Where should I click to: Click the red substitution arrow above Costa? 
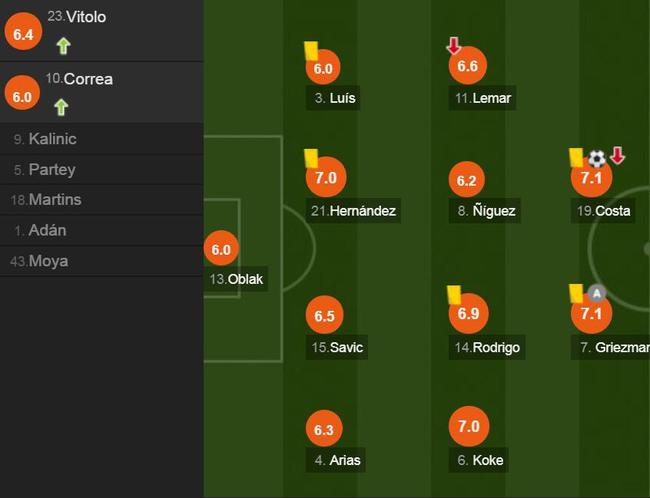[x=618, y=155]
